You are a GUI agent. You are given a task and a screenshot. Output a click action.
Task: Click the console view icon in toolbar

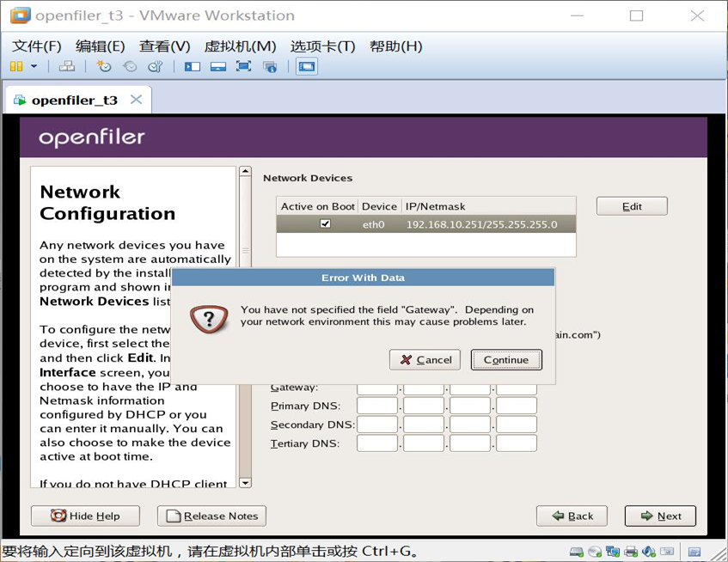pyautogui.click(x=307, y=66)
